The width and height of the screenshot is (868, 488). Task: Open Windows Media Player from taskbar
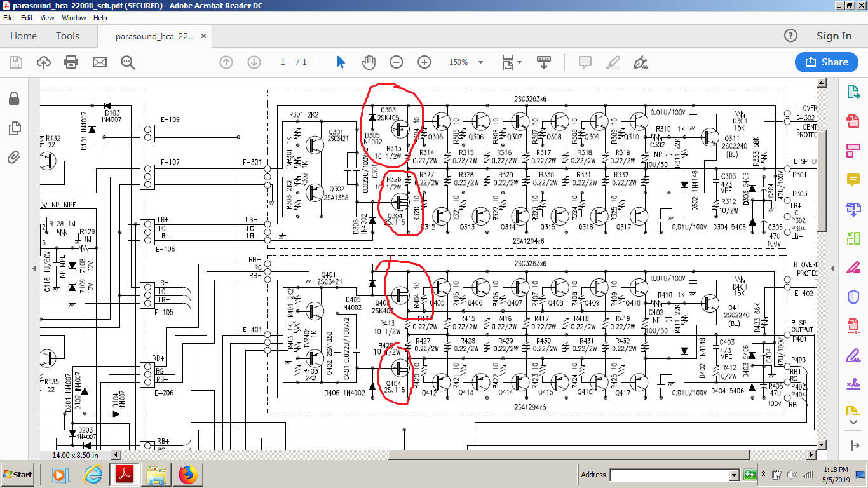(59, 475)
